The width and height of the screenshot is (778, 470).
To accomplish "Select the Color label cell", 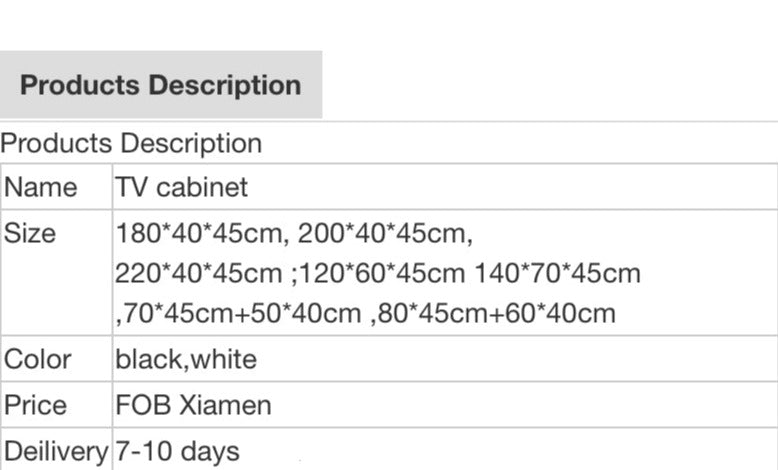I will pyautogui.click(x=38, y=360).
